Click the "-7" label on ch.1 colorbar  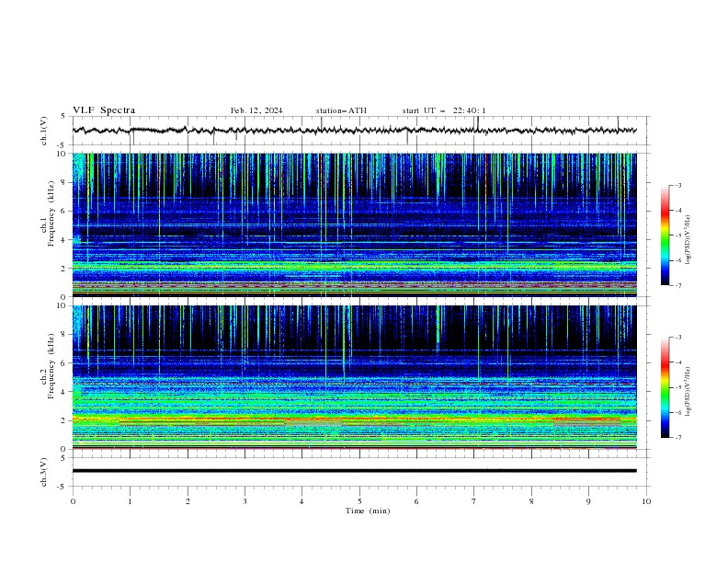pos(677,285)
